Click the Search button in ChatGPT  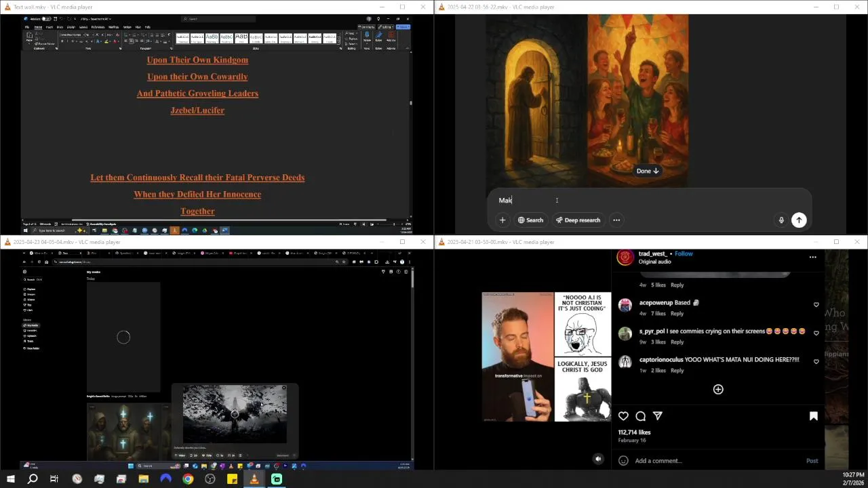click(x=530, y=220)
